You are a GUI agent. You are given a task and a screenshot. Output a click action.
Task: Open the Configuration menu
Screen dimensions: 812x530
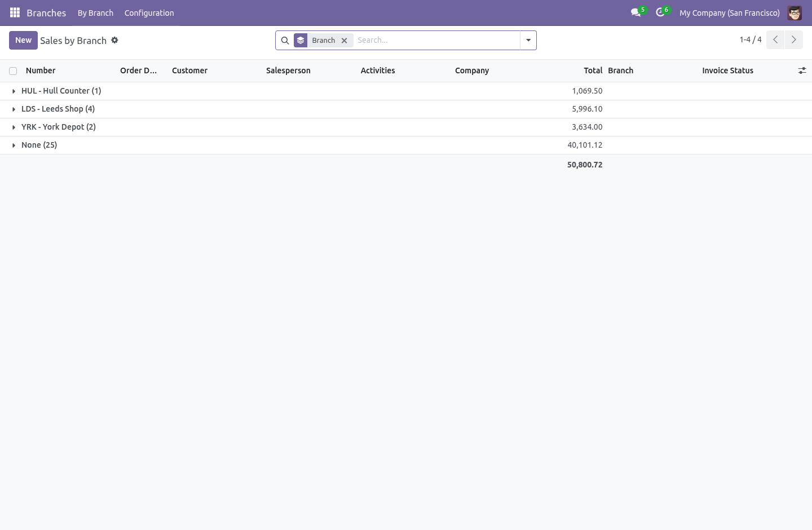pyautogui.click(x=149, y=13)
